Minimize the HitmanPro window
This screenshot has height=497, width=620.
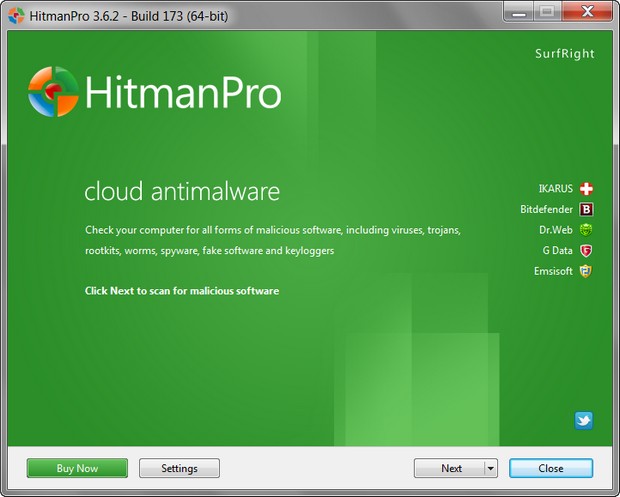coord(519,12)
